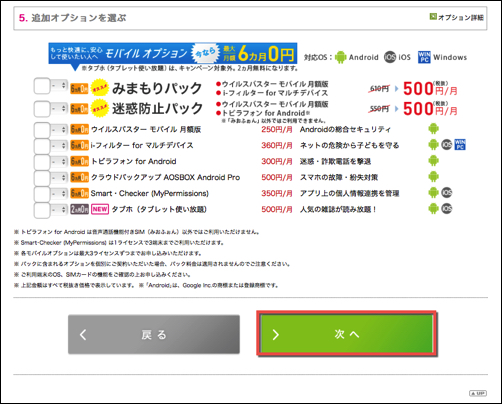Click the 次へ next button

tap(347, 334)
